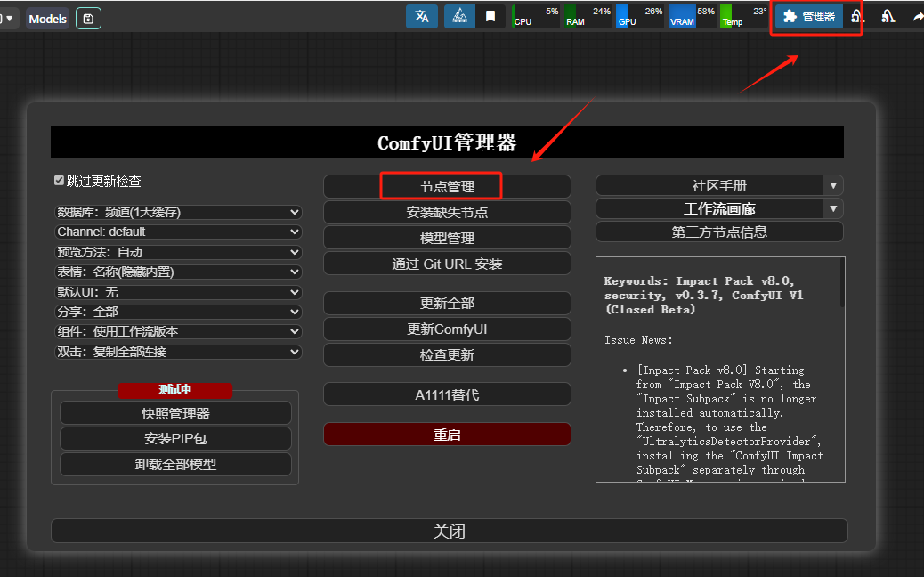Viewport: 924px width, 577px height.
Task: Open the 表情: 名称(隐藏内置) dropdown
Action: pos(178,272)
